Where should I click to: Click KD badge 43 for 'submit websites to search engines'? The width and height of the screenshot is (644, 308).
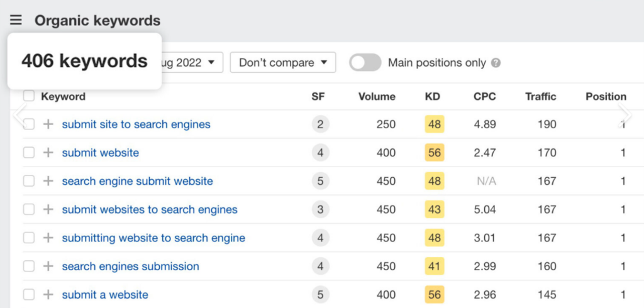pyautogui.click(x=435, y=209)
